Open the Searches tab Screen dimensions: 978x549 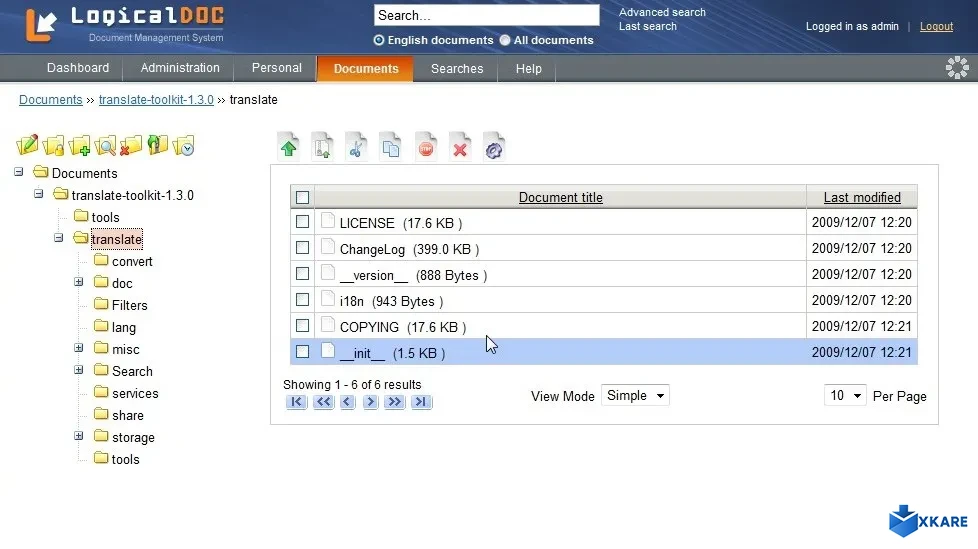click(457, 69)
